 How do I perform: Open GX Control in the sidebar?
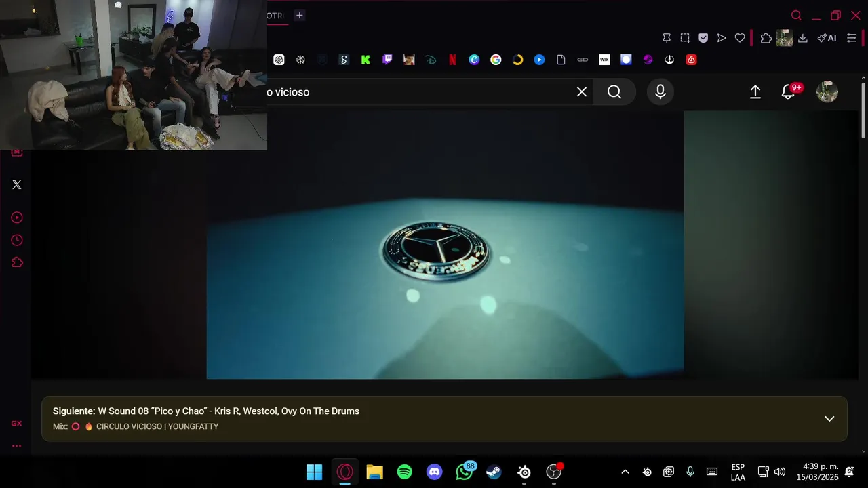[x=16, y=423]
